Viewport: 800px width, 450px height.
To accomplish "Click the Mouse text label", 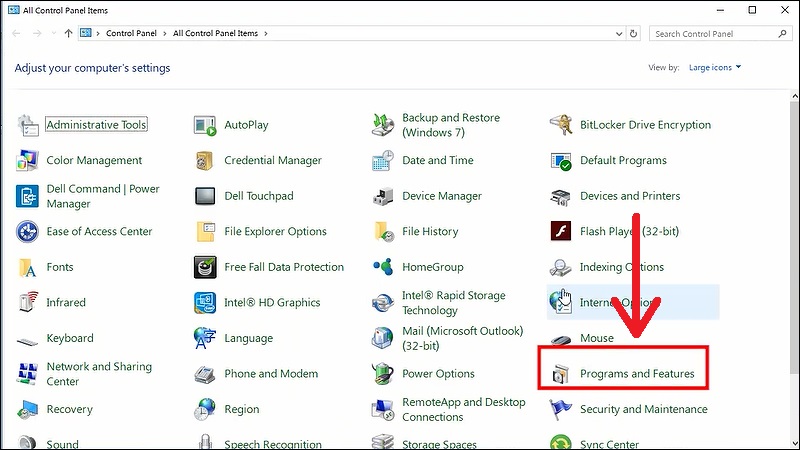I will (x=596, y=338).
